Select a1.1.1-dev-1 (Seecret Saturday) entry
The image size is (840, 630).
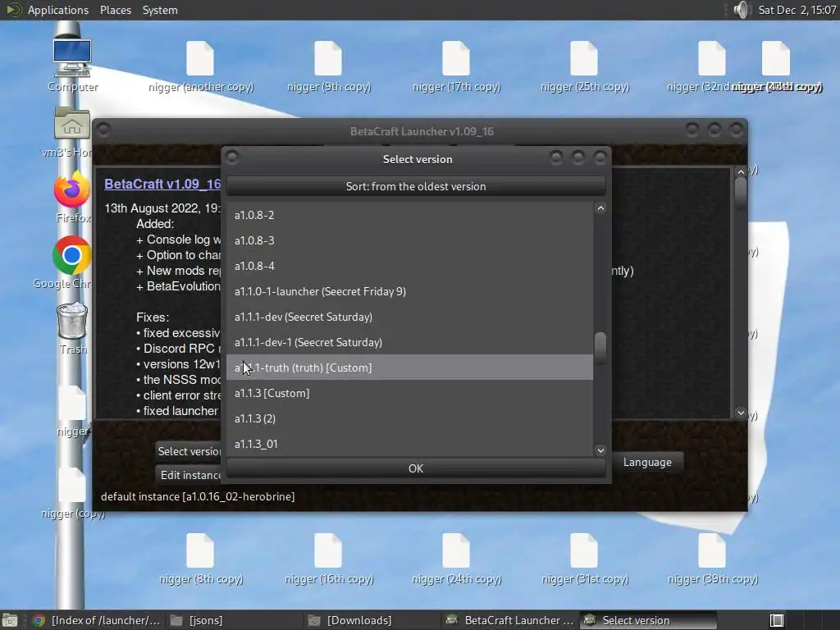[x=409, y=342]
